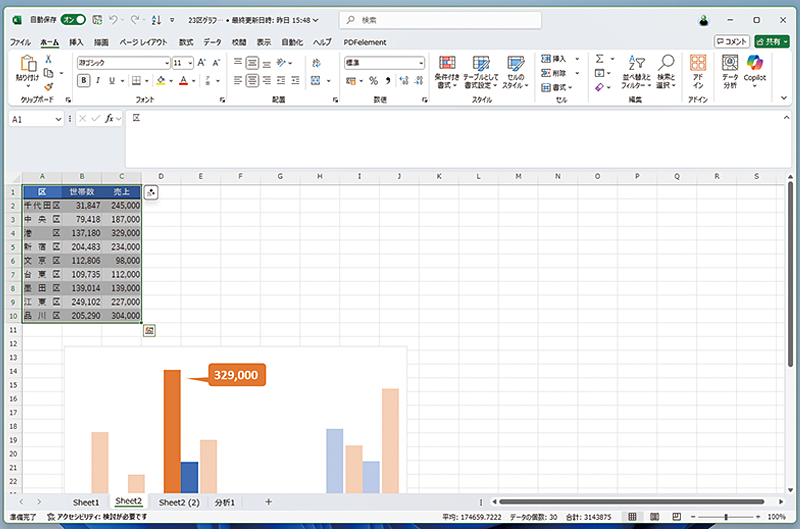Click the Add-ins (アドイン) icon
This screenshot has height=529, width=800.
698,72
